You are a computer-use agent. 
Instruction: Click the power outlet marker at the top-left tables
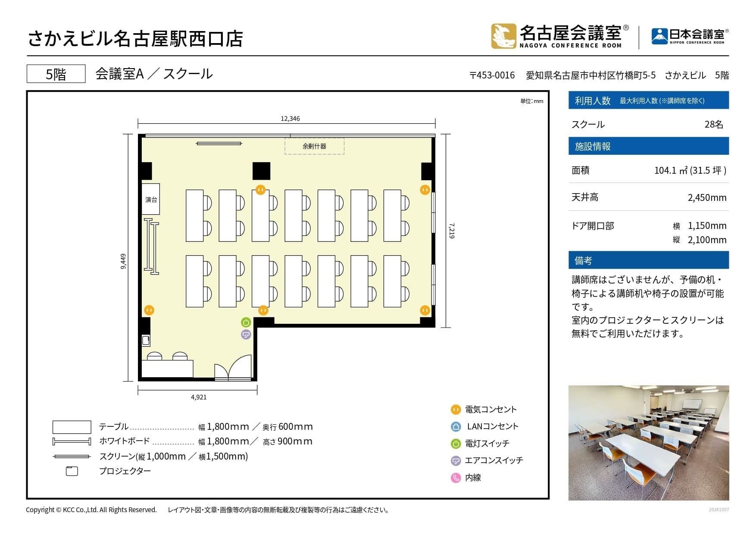coord(259,189)
